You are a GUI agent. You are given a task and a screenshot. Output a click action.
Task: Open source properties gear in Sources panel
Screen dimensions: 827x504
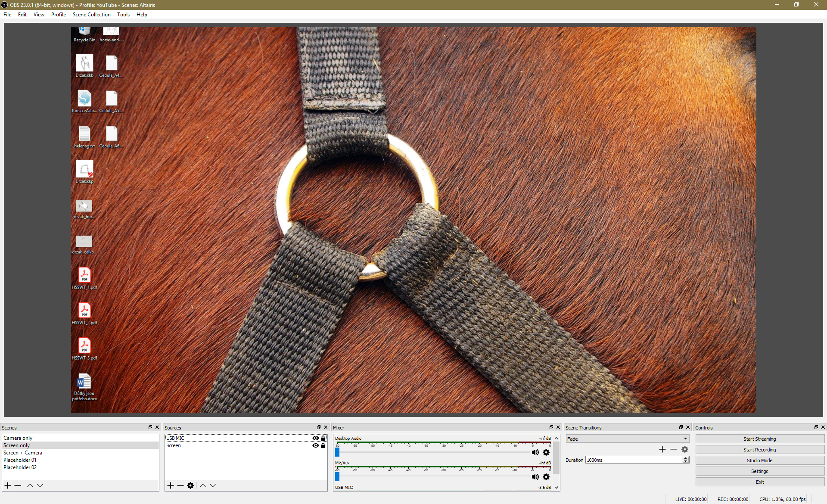[190, 485]
